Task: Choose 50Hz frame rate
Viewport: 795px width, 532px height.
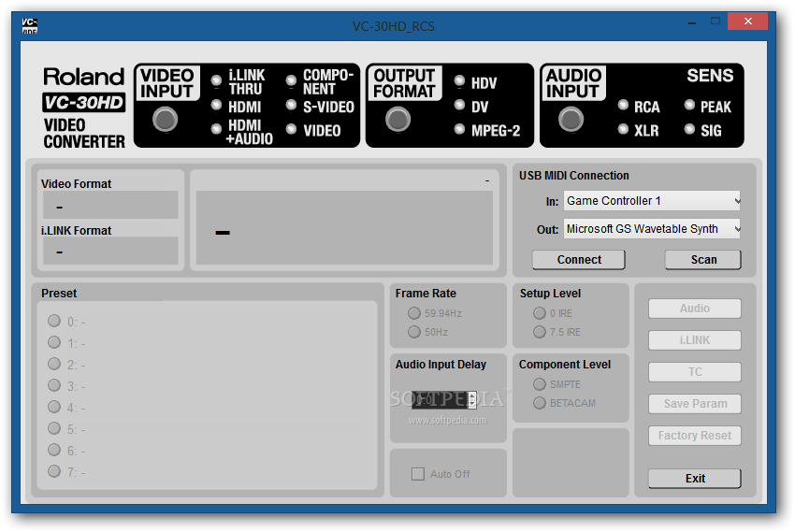Action: pyautogui.click(x=414, y=332)
